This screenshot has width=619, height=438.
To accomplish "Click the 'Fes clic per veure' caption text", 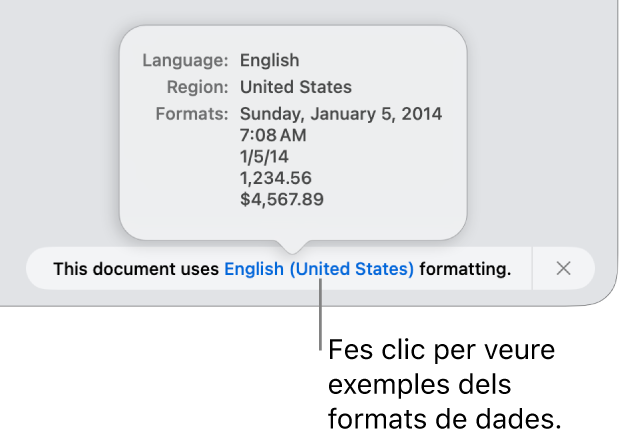I will coord(441,351).
